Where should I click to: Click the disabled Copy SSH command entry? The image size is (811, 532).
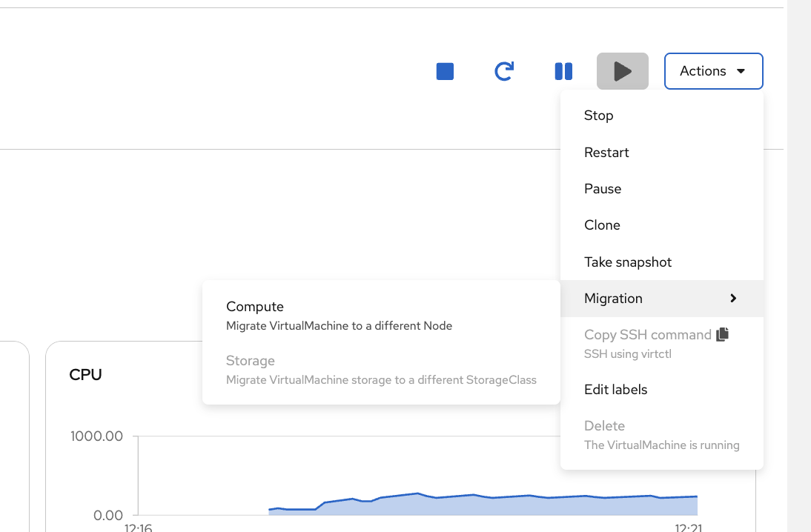(x=646, y=334)
